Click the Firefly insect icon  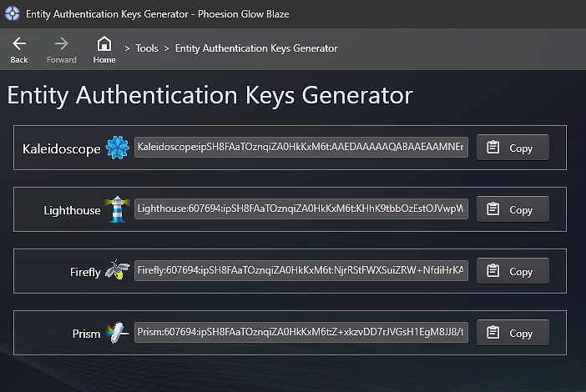pos(118,269)
